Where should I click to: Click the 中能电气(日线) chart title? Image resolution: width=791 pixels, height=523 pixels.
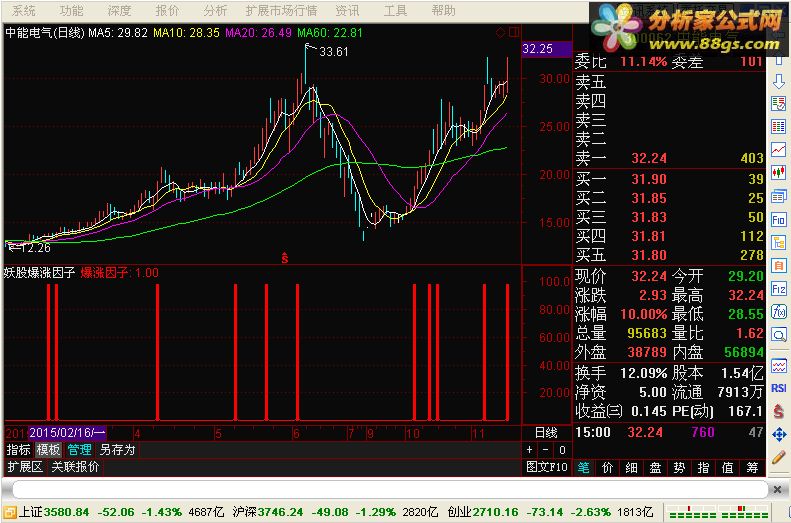pyautogui.click(x=44, y=33)
